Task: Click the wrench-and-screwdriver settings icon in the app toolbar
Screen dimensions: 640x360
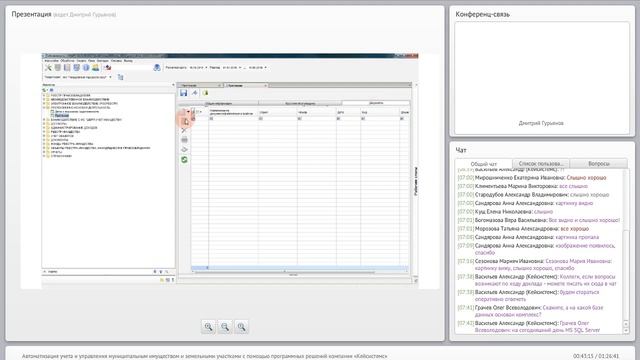Action: click(48, 67)
